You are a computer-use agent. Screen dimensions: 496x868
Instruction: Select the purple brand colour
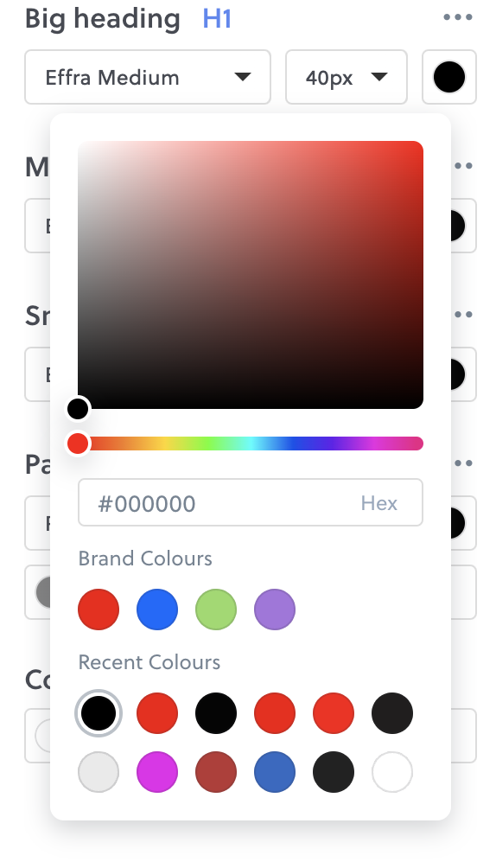coord(275,609)
